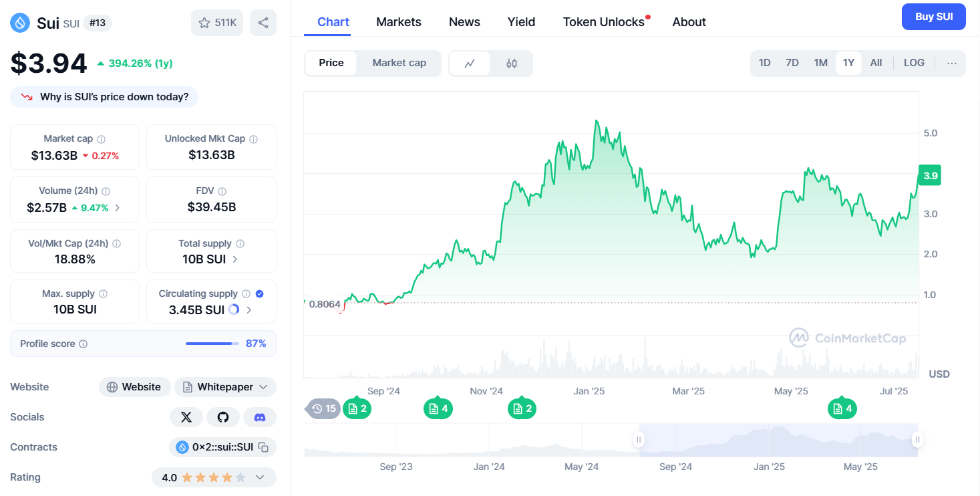Open the News tab
This screenshot has width=980, height=496.
click(x=464, y=22)
